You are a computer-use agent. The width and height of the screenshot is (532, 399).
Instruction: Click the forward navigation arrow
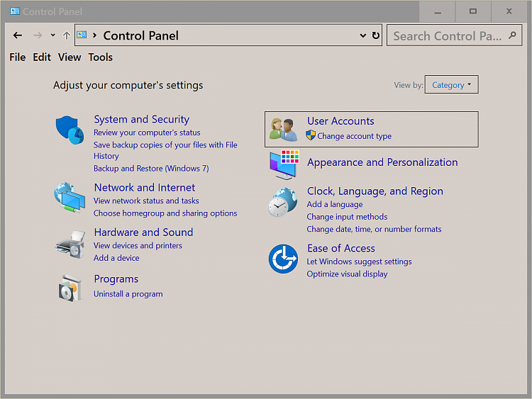click(x=38, y=35)
